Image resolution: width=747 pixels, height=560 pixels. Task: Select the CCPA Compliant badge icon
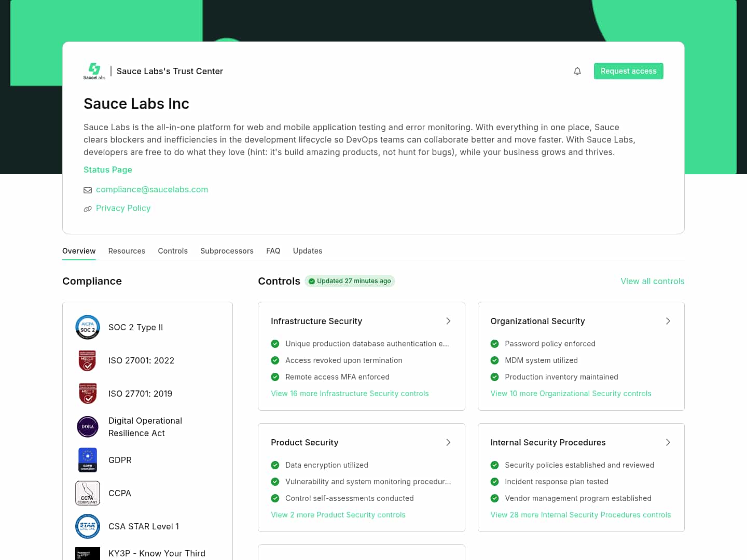(88, 493)
